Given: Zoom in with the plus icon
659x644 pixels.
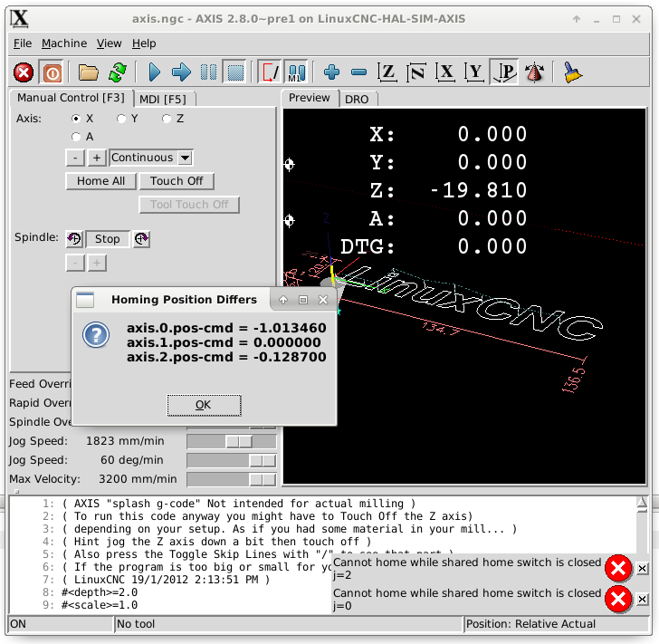Looking at the screenshot, I should pos(331,72).
